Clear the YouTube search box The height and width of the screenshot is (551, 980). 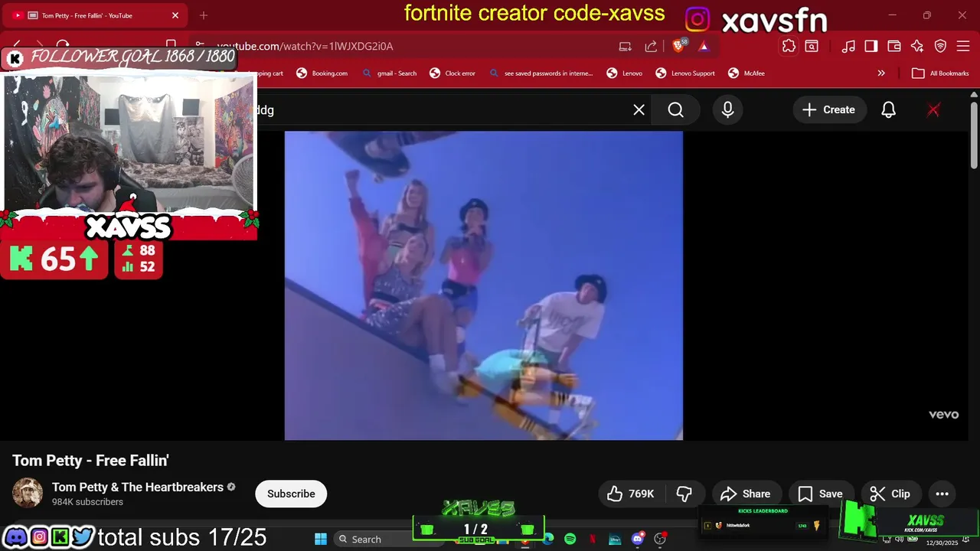[639, 110]
